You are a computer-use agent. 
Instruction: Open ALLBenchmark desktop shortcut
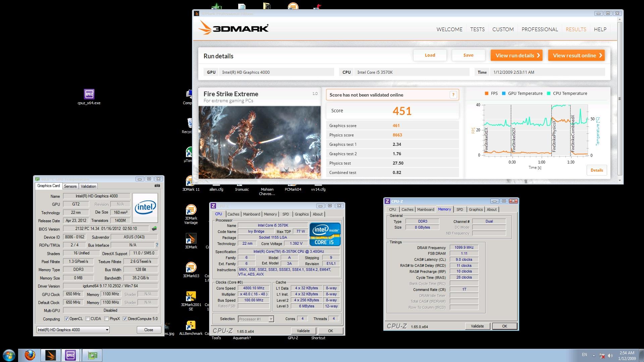(191, 327)
